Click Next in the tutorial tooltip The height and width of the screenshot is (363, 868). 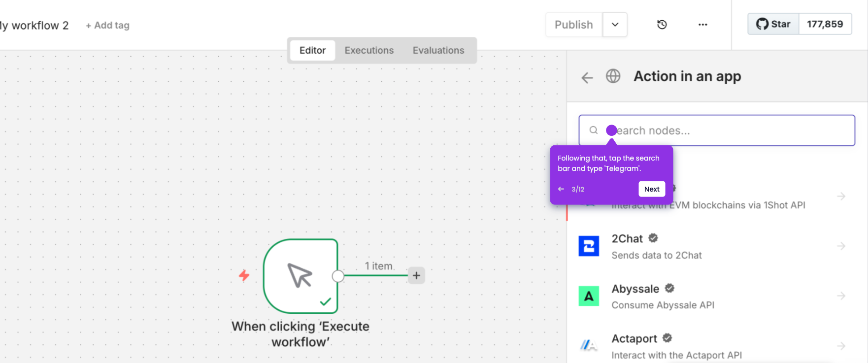coord(652,189)
